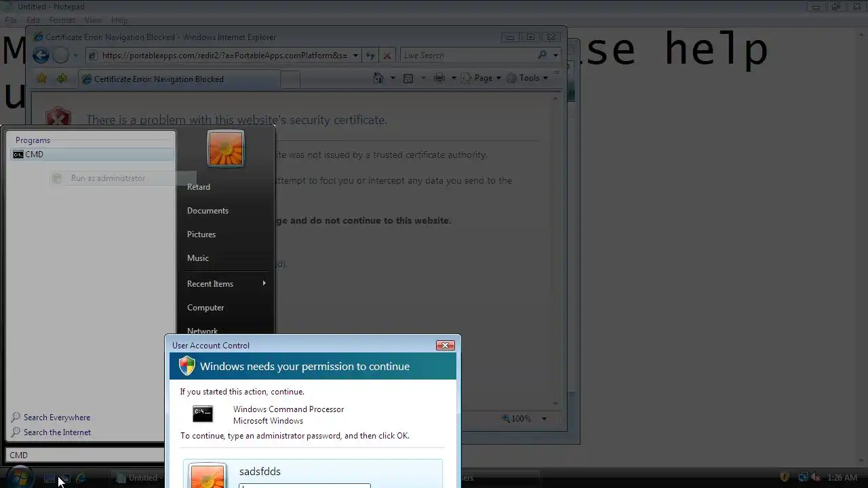Click Search Everywhere in Start menu
The image size is (868, 488).
51,418
